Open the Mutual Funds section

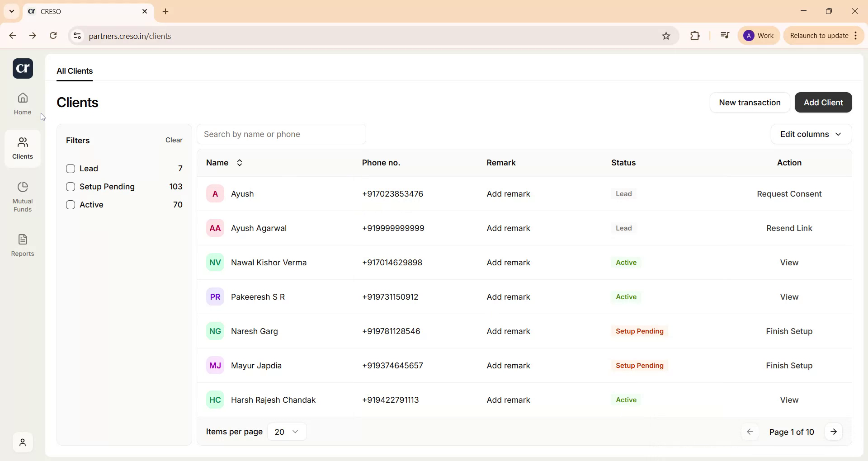(x=22, y=196)
